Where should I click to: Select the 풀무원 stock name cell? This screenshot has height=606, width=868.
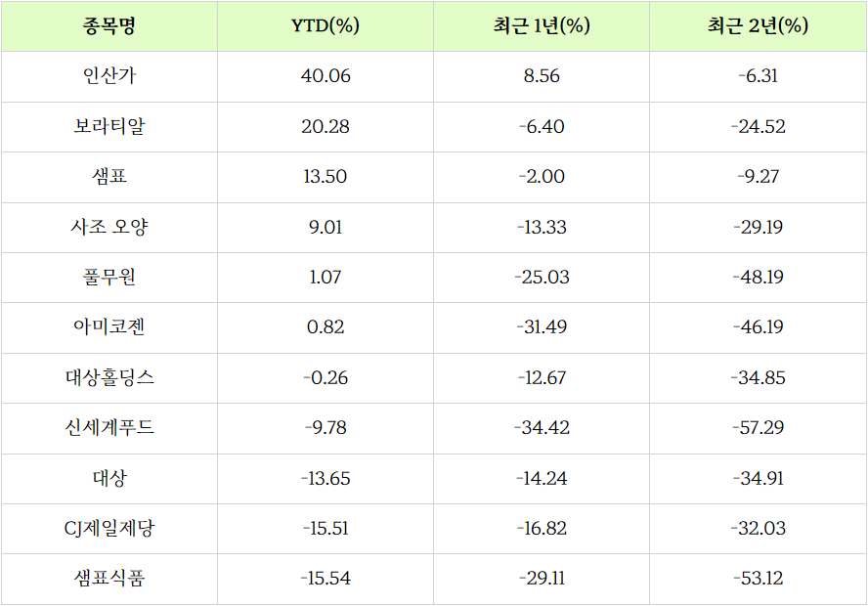click(x=109, y=278)
